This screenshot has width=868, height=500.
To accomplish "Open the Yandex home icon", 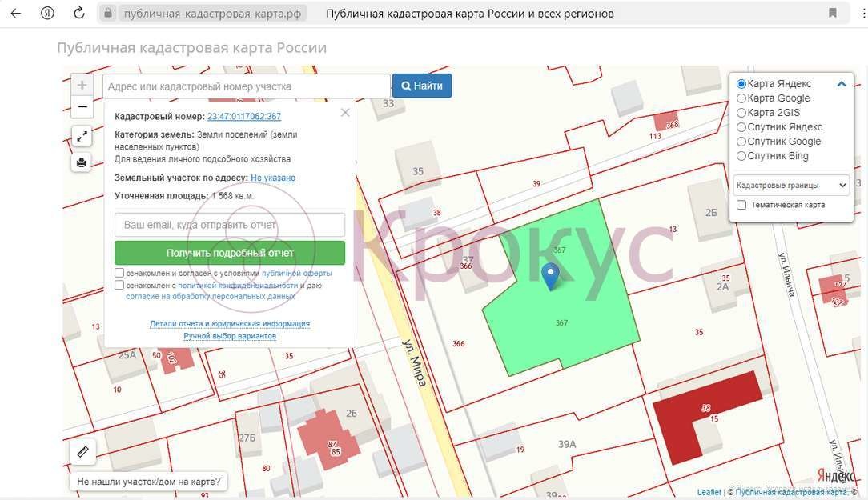I will 47,14.
